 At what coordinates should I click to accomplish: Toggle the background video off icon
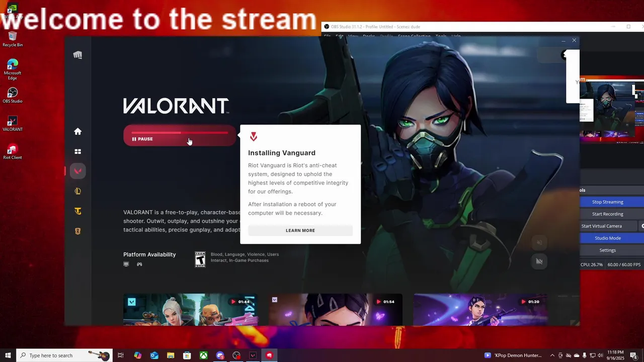coord(539,261)
